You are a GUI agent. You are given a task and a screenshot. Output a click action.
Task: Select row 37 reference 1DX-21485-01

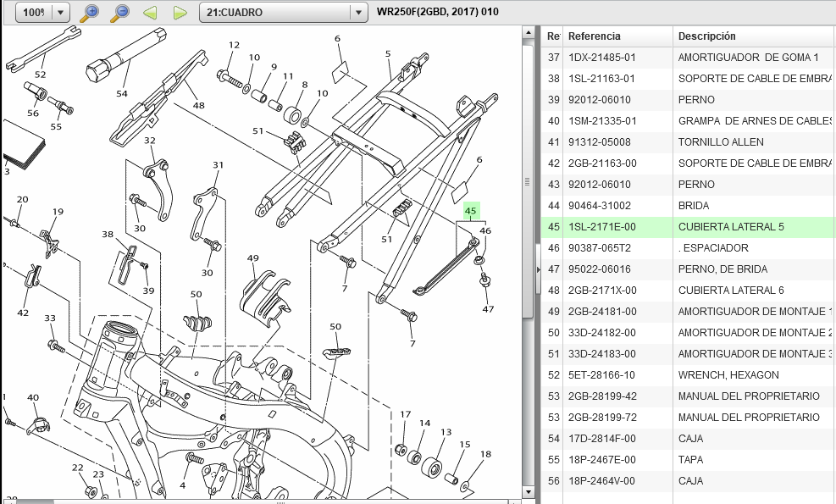[689, 57]
